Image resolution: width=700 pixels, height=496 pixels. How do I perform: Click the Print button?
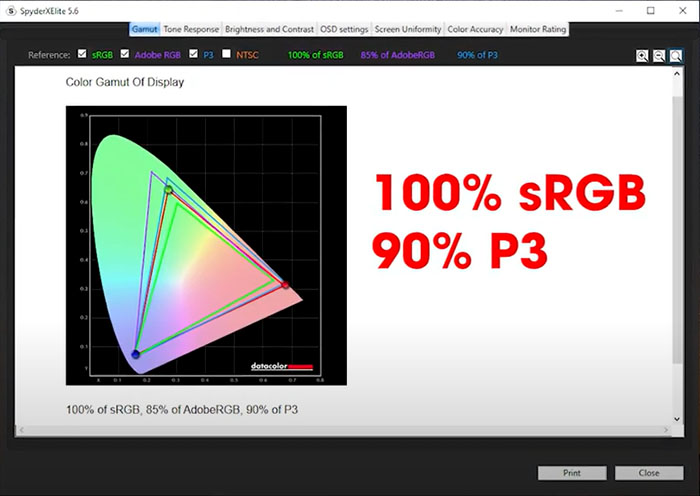tap(572, 473)
